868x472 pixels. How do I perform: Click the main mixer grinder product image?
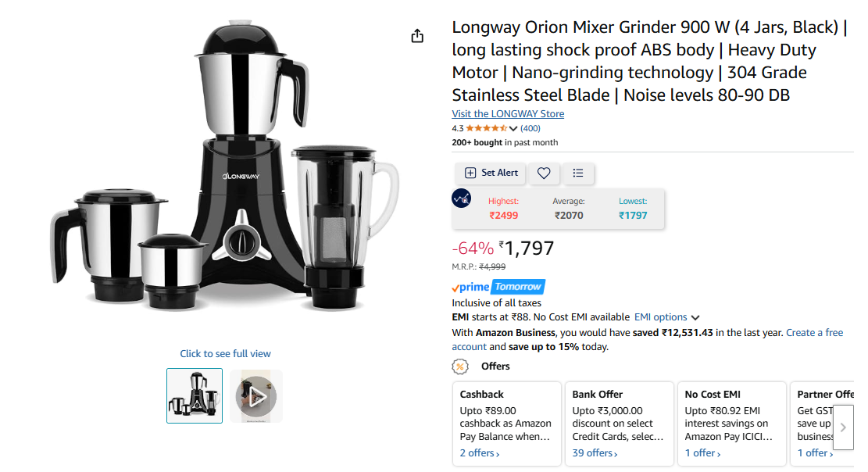point(225,166)
